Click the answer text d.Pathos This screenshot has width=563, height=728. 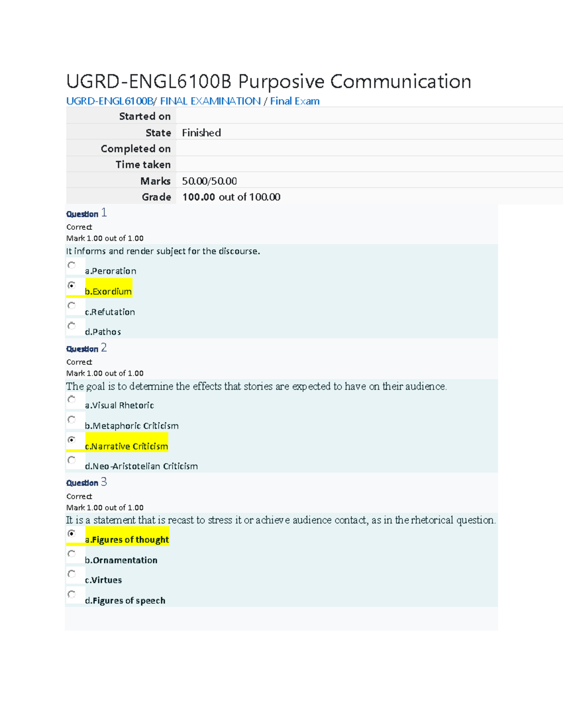click(x=103, y=332)
